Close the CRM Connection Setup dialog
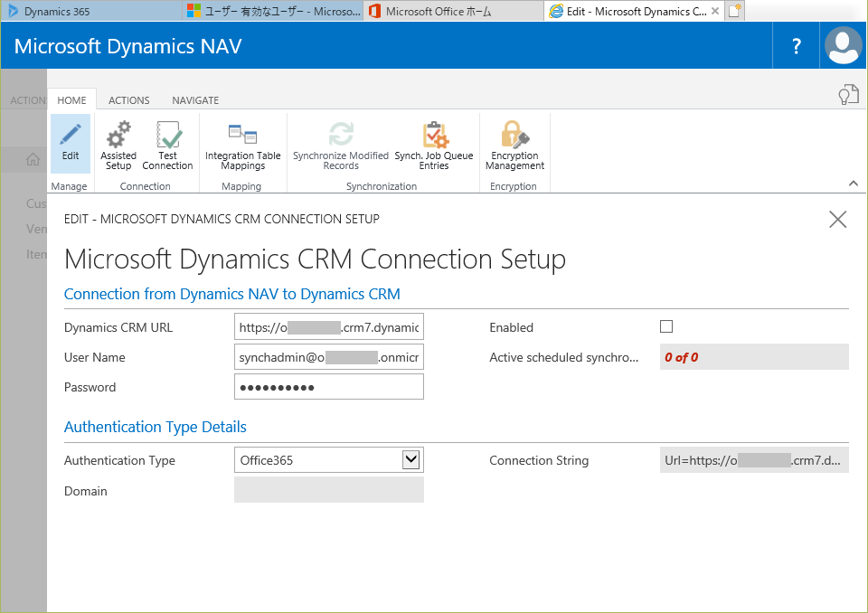Image resolution: width=868 pixels, height=613 pixels. (x=837, y=220)
